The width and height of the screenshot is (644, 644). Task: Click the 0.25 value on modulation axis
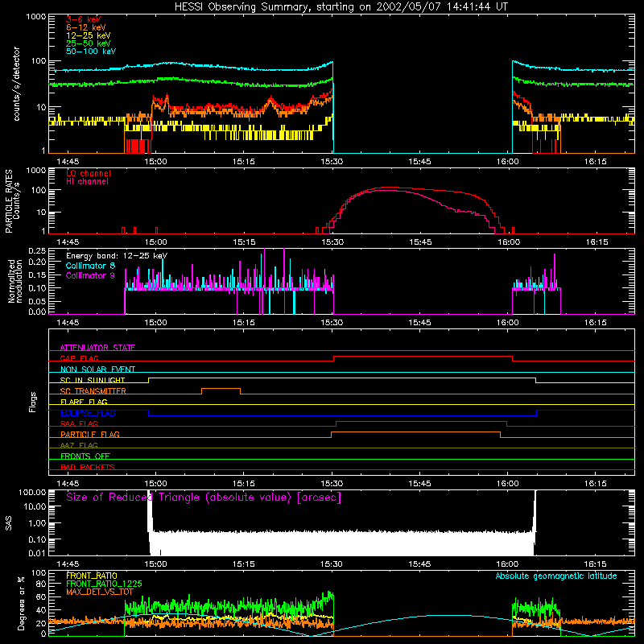coord(37,250)
